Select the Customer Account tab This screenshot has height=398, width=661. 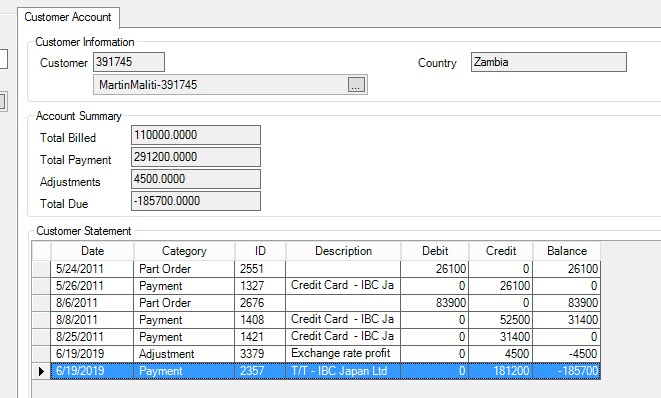click(68, 17)
